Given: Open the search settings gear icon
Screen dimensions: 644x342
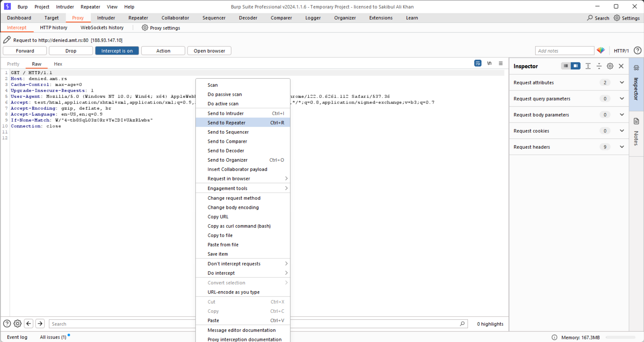Looking at the screenshot, I should coord(18,324).
